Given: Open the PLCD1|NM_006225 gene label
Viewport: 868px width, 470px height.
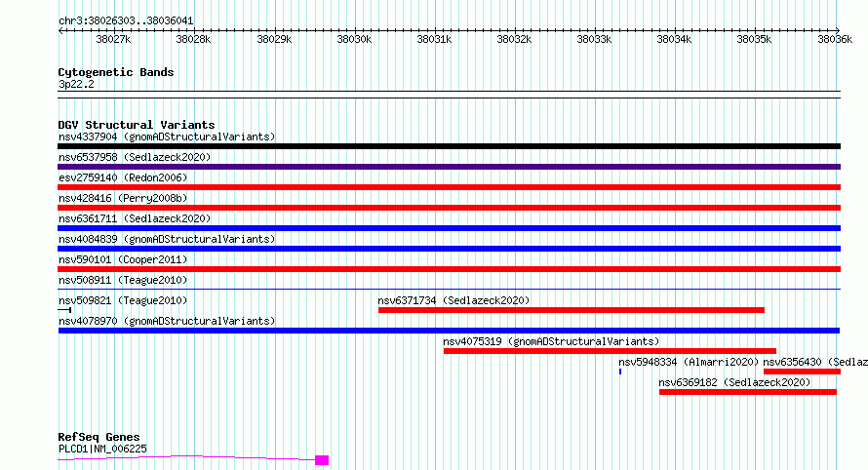Looking at the screenshot, I should point(102,449).
